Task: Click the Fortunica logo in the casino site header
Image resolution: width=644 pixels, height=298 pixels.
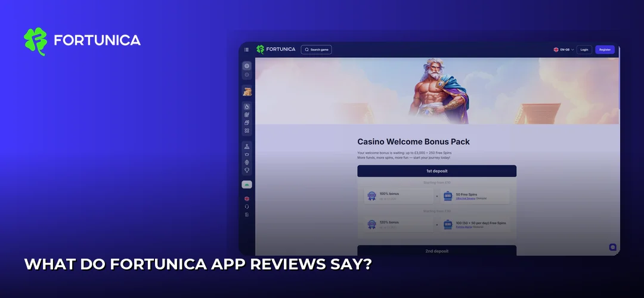Action: point(276,49)
